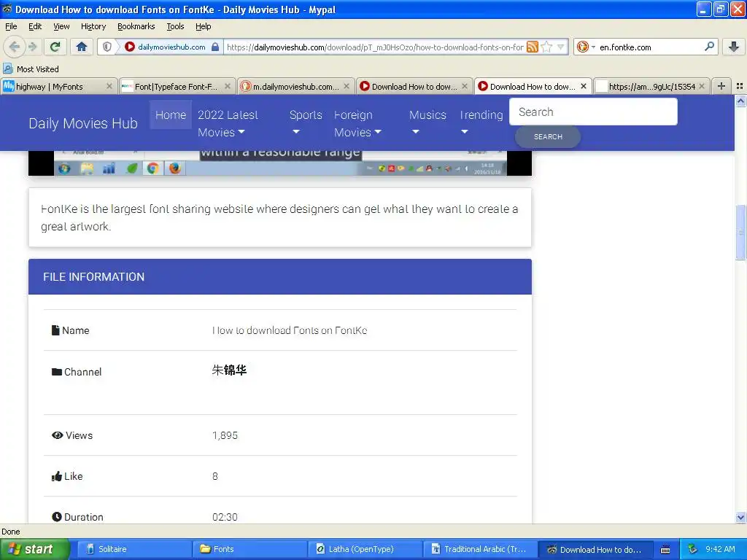747x560 pixels.
Task: Click the eye icon beside Views
Action: pos(57,435)
